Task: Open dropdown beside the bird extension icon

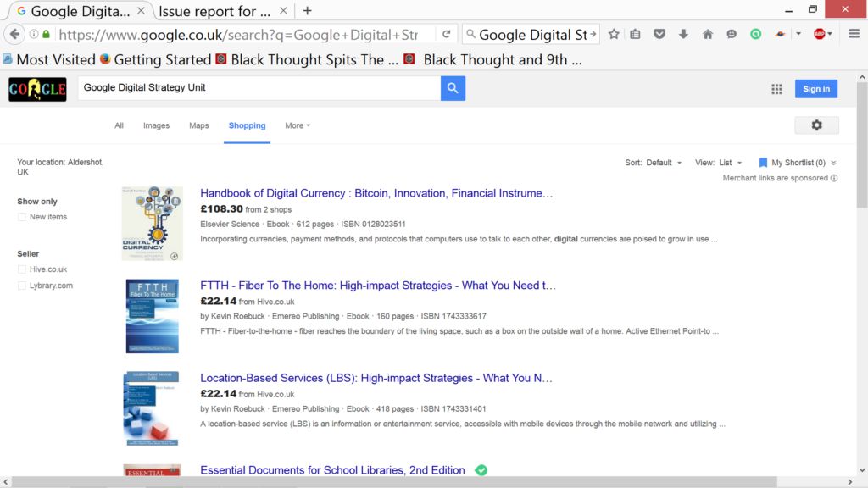Action: coord(798,34)
